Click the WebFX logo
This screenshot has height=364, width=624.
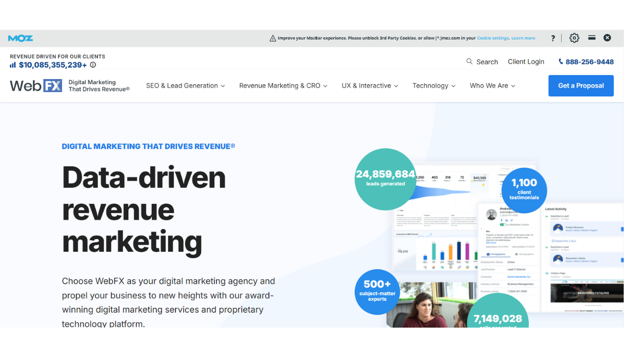click(x=36, y=85)
